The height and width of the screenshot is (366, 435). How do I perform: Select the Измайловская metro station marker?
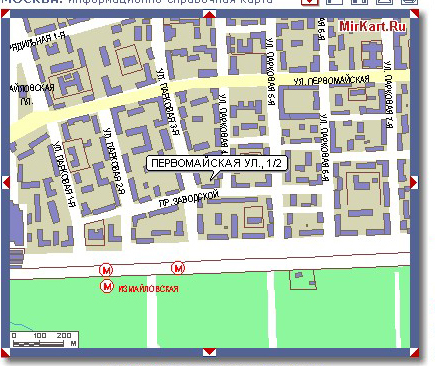click(x=107, y=286)
